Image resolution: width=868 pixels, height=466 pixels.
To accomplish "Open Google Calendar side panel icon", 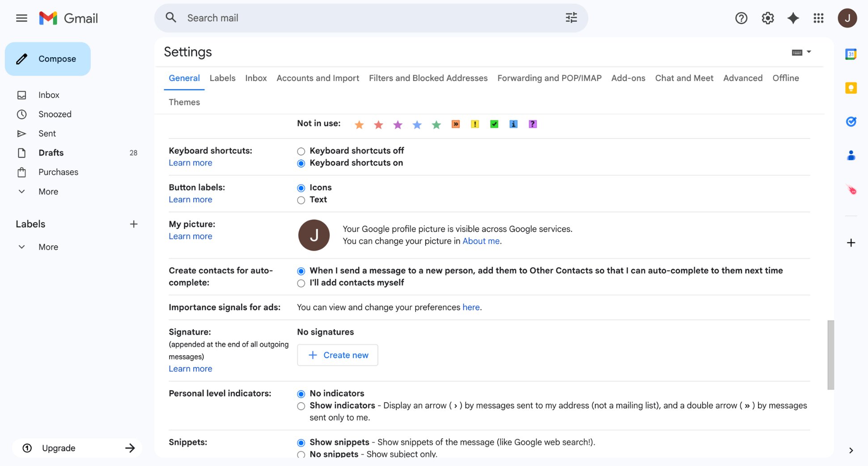I will (851, 55).
